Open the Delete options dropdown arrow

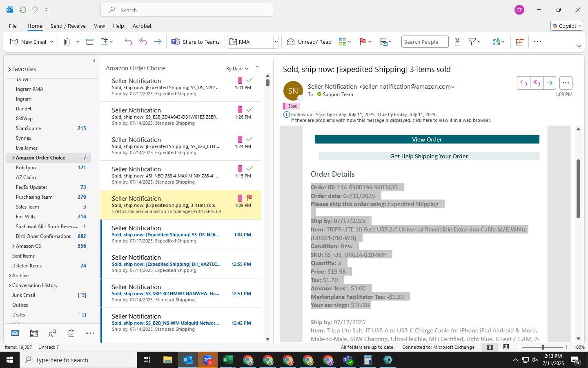click(78, 42)
